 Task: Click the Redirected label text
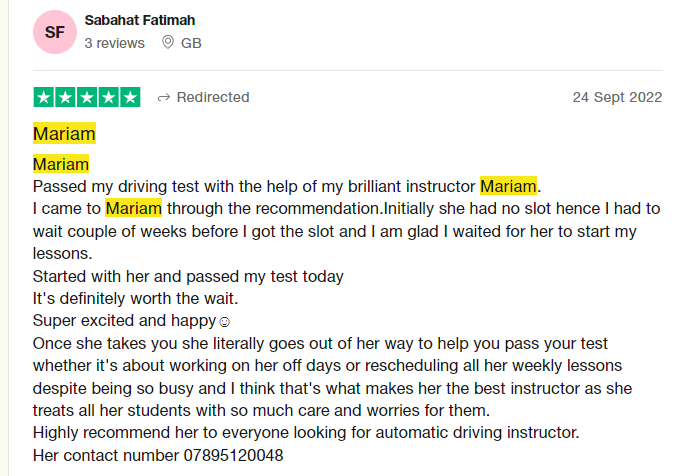click(x=213, y=97)
